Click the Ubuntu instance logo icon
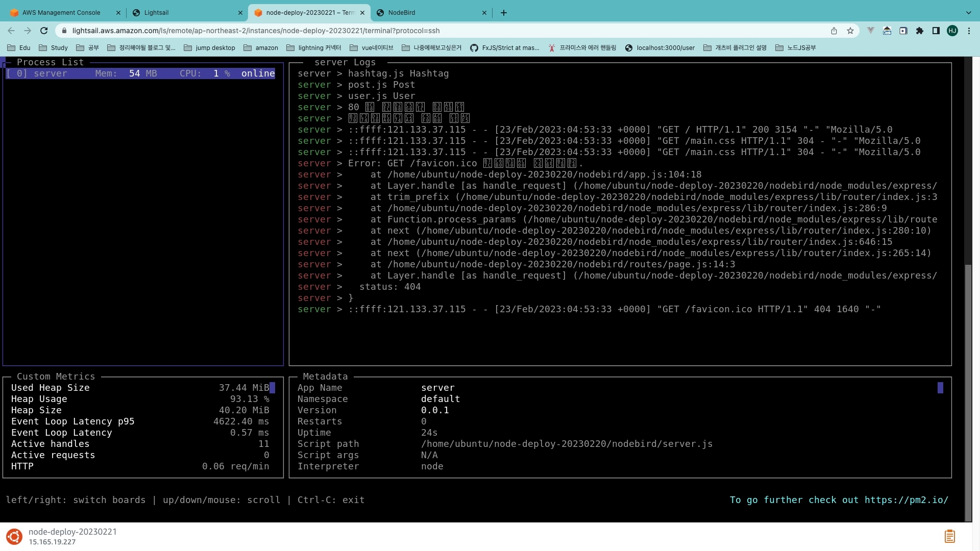Image resolution: width=980 pixels, height=551 pixels. tap(14, 537)
